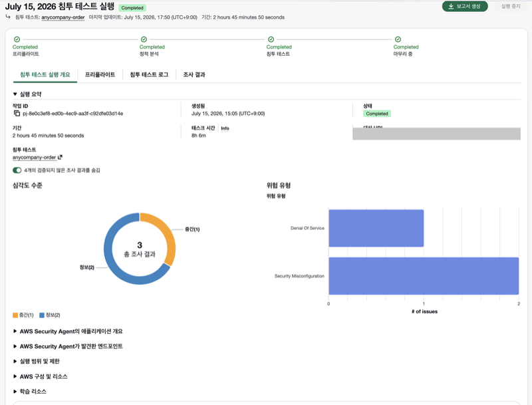Click Denial Of Service bar in chart

click(x=376, y=228)
